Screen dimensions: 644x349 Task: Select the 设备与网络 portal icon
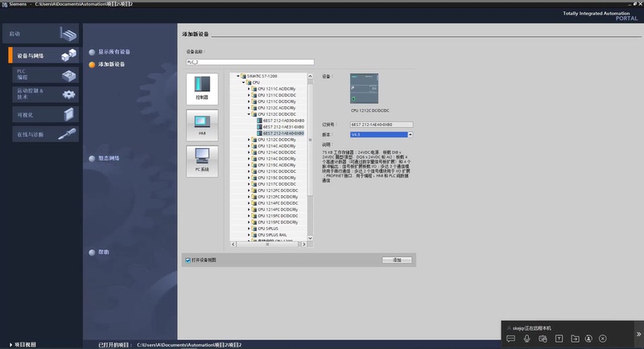pyautogui.click(x=69, y=55)
